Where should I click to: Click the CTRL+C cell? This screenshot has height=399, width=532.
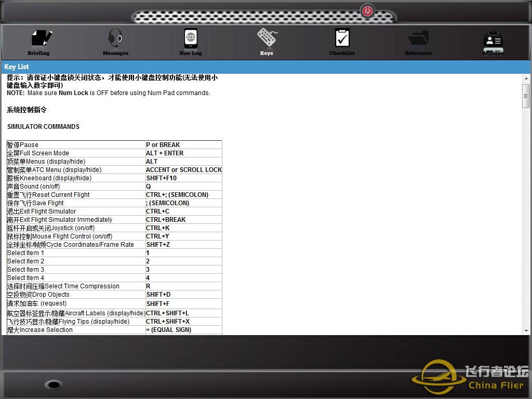(184, 211)
